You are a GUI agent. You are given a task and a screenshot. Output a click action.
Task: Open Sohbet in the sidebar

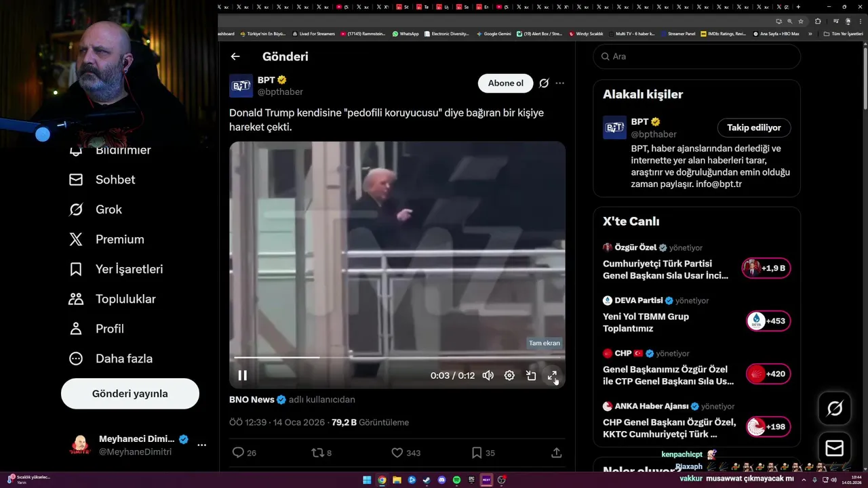pos(102,180)
